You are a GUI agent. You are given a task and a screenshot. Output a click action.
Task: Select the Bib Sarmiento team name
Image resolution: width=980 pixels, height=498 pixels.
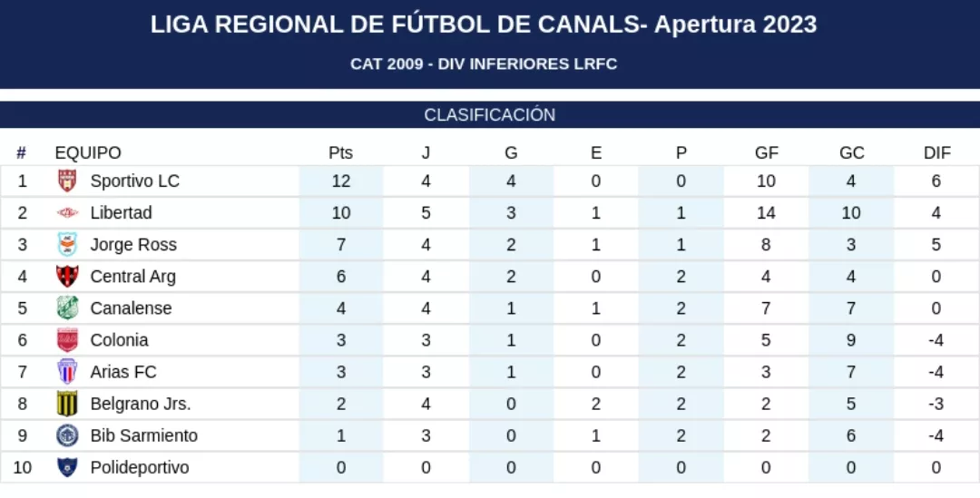coord(143,435)
